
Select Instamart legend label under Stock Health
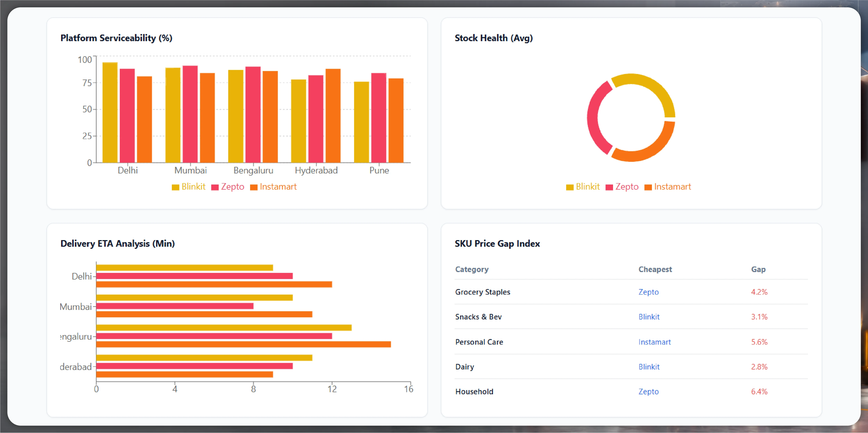click(672, 187)
